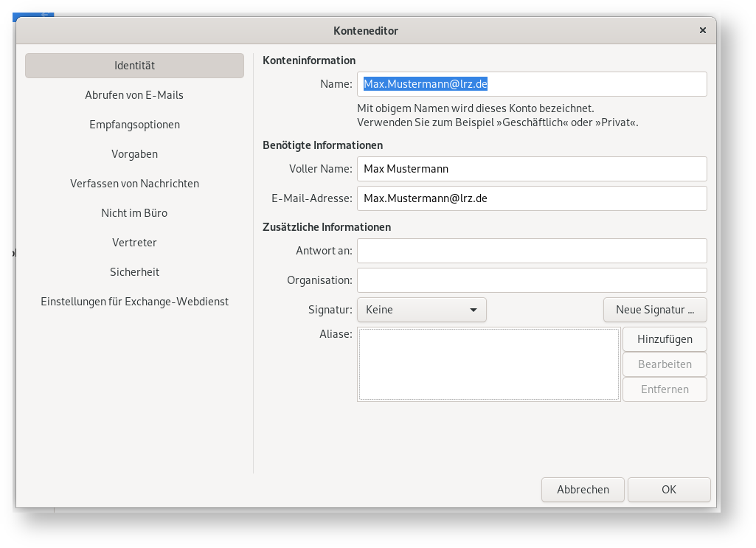Click Hinzufügen to add an alias
This screenshot has width=756, height=548.
coord(664,339)
